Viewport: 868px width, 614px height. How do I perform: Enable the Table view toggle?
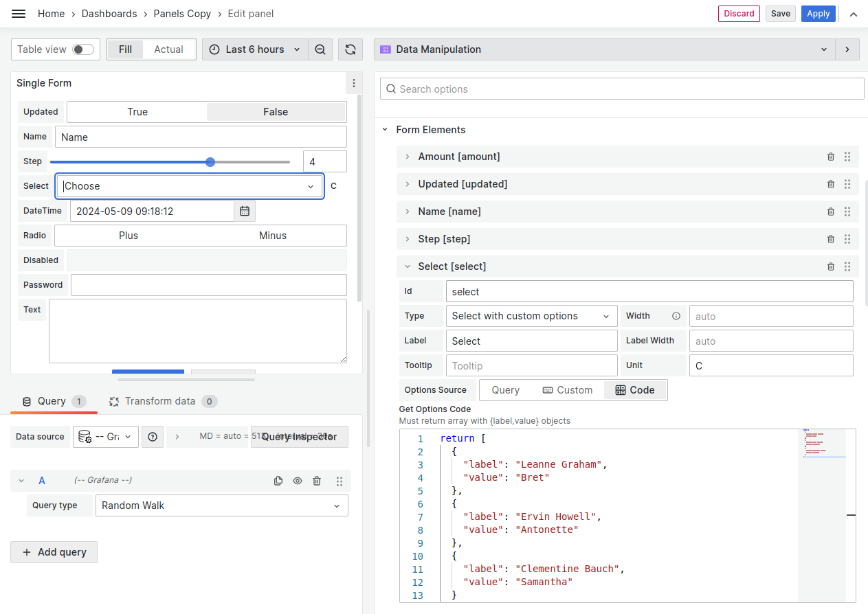78,49
